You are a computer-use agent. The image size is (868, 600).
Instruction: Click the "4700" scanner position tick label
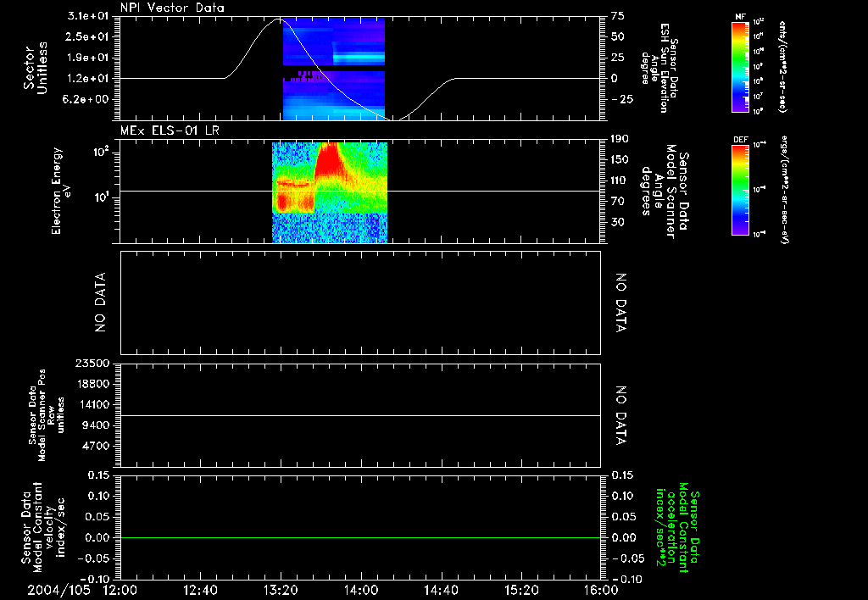coord(97,446)
